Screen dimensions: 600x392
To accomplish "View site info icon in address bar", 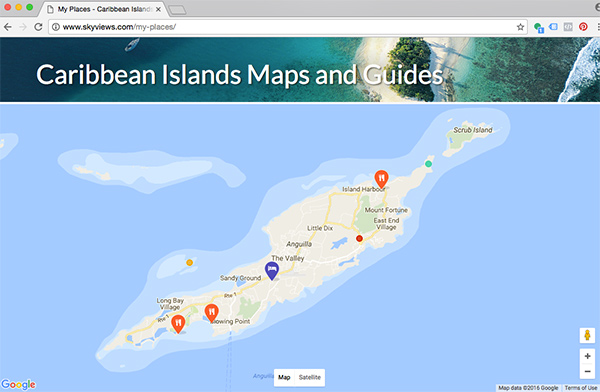I will point(56,27).
